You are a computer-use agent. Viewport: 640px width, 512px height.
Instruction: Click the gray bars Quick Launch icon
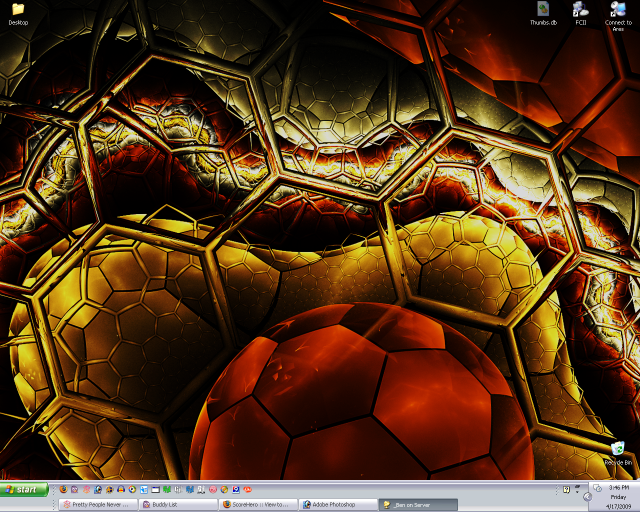click(178, 489)
